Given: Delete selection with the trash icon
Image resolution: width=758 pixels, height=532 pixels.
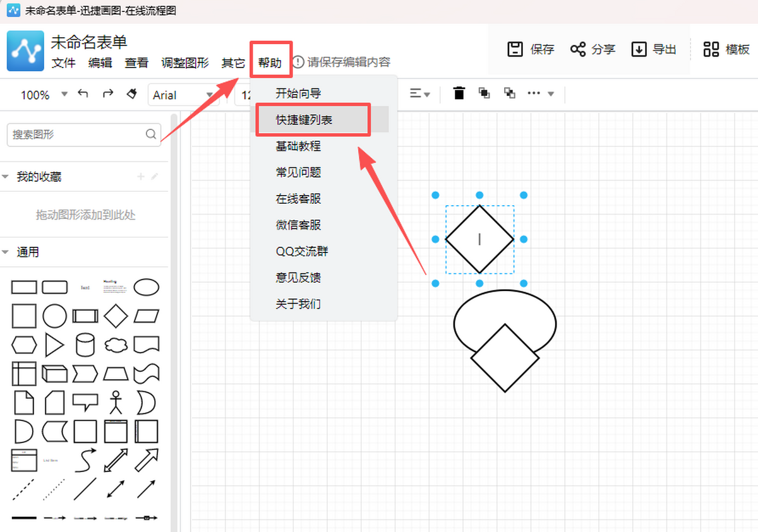Looking at the screenshot, I should tap(459, 93).
